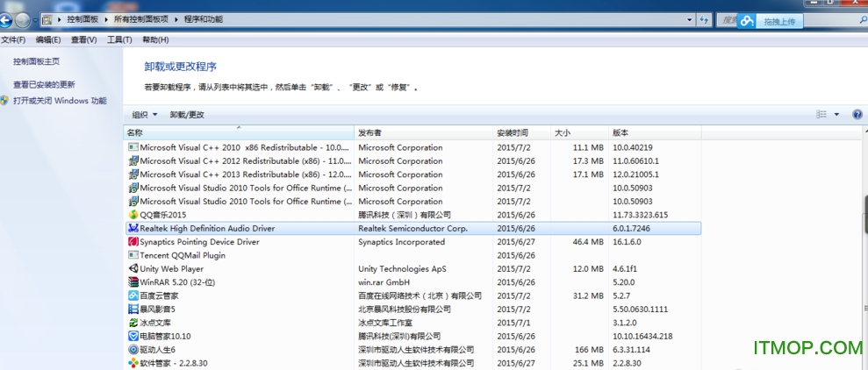Sort by the 发布者 column header
This screenshot has width=868, height=370.
[424, 132]
